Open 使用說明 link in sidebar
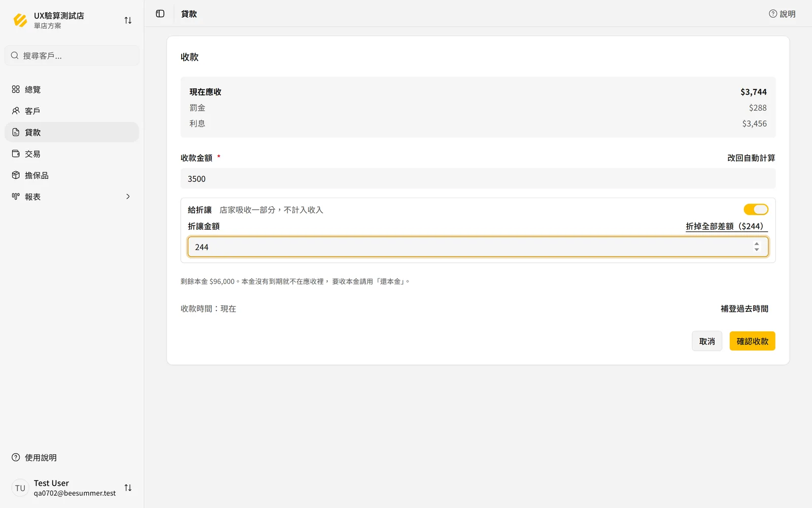Screen dimensions: 812x508 pyautogui.click(x=72, y=457)
